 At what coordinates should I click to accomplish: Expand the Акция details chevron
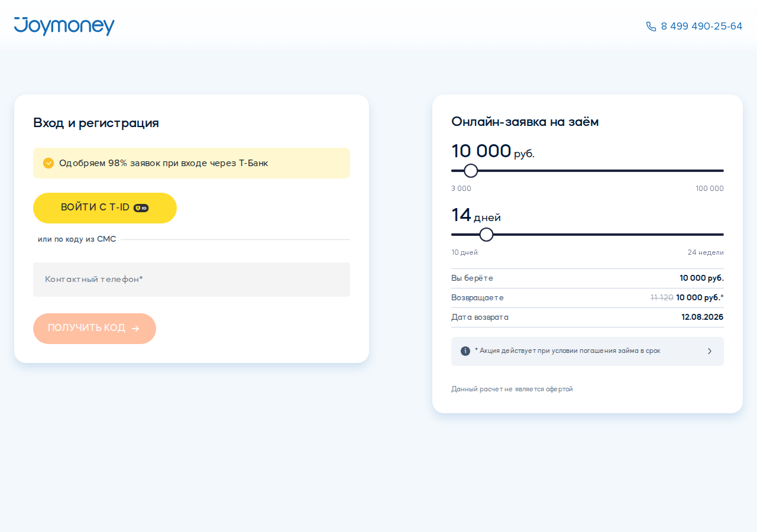[x=710, y=351]
